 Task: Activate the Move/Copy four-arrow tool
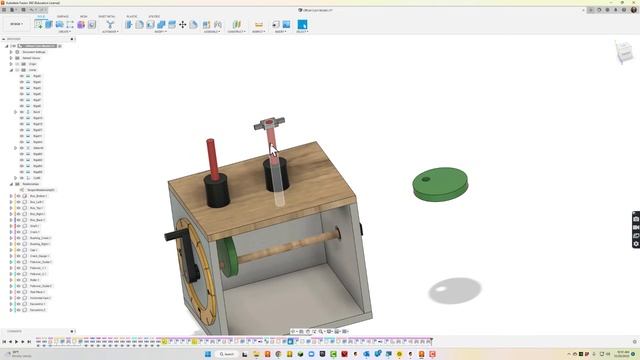click(182, 24)
